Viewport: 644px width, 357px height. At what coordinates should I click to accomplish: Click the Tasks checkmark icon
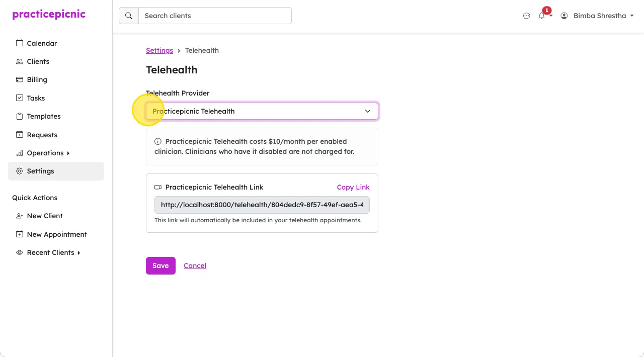point(20,98)
